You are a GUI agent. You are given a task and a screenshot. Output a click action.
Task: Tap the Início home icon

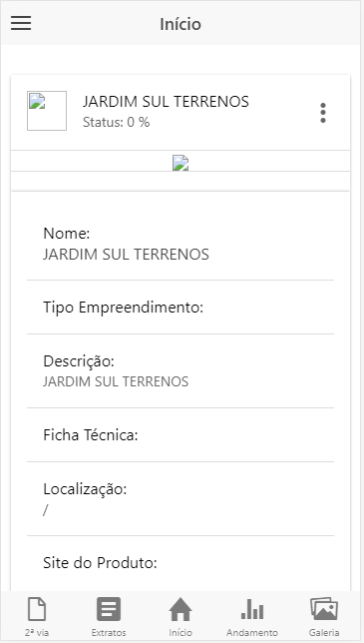pos(181,609)
